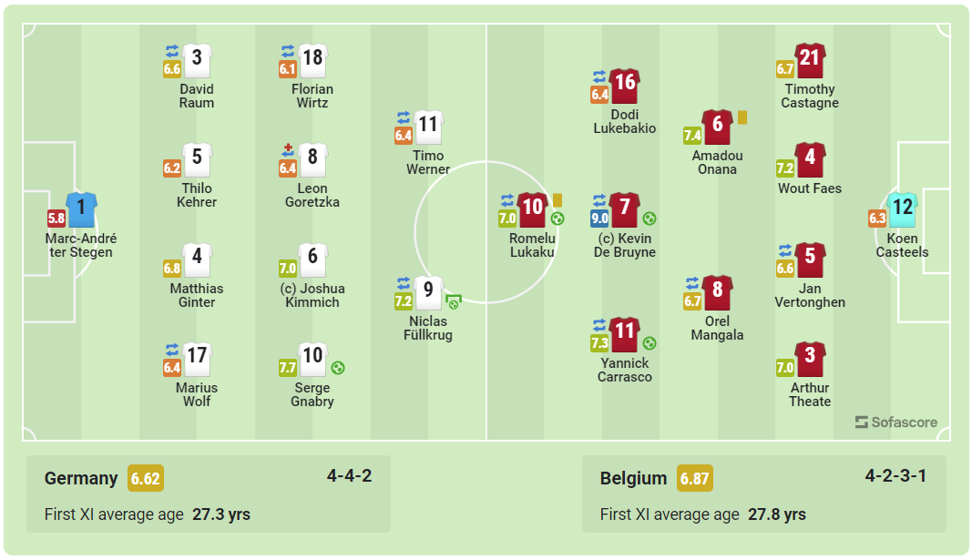
Task: Click Niclas Füllkrug's penalty goal icon
Action: coord(453,301)
